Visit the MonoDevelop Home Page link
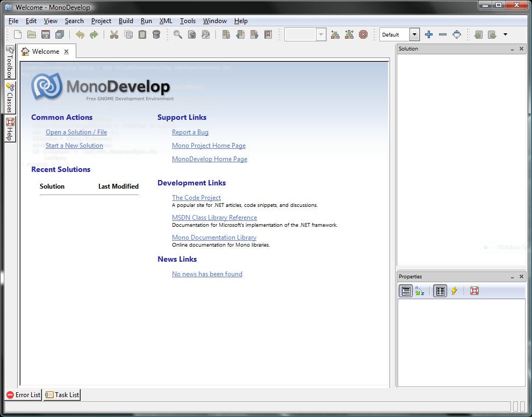 pyautogui.click(x=210, y=159)
